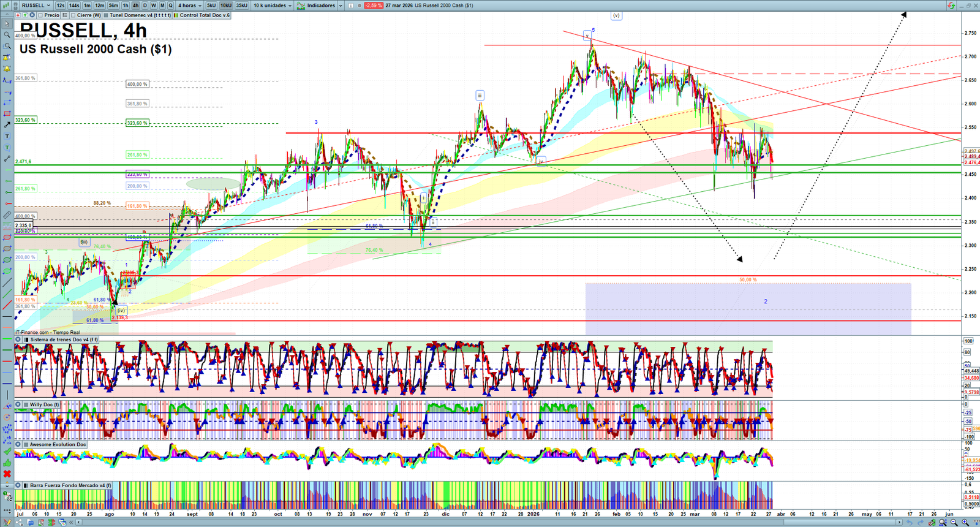Screen dimensions: 980x527
Task: Toggle Tunel Domenec v4 indicator checkbox
Action: tap(106, 15)
